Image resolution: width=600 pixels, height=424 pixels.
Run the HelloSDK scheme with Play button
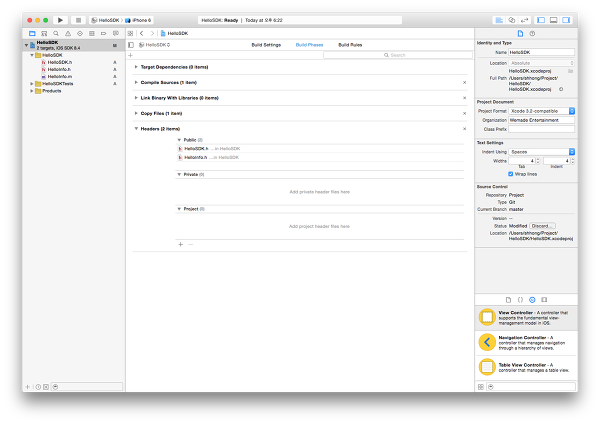(60, 20)
